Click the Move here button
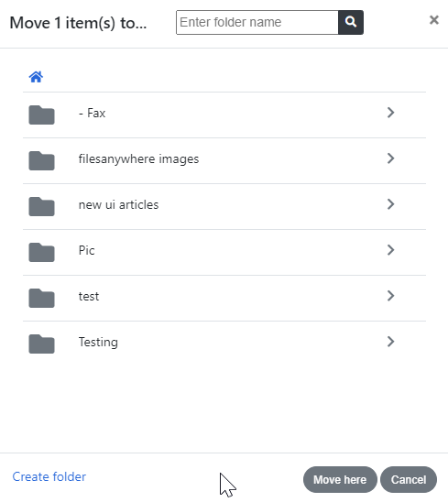Image resolution: width=448 pixels, height=502 pixels. coord(340,480)
